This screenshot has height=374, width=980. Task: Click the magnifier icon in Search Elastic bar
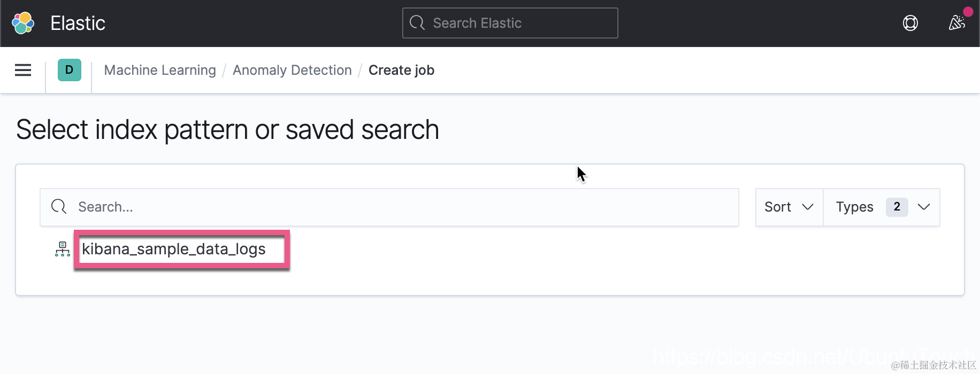[417, 23]
